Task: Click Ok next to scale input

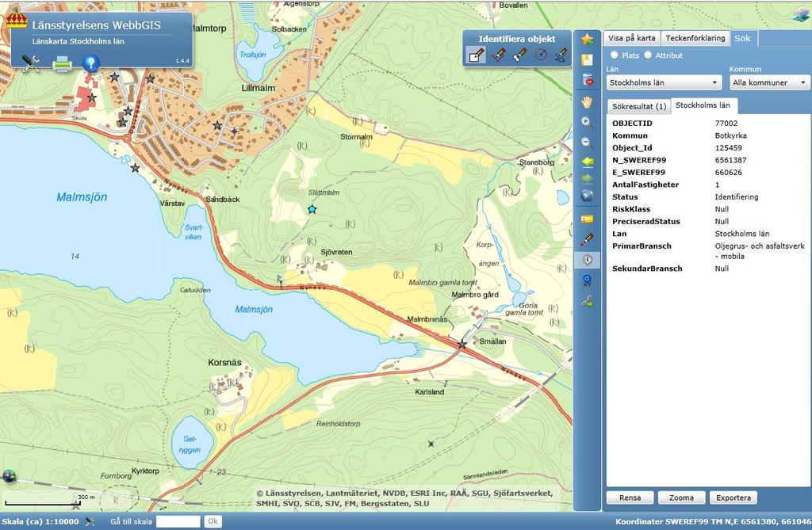Action: tap(213, 521)
